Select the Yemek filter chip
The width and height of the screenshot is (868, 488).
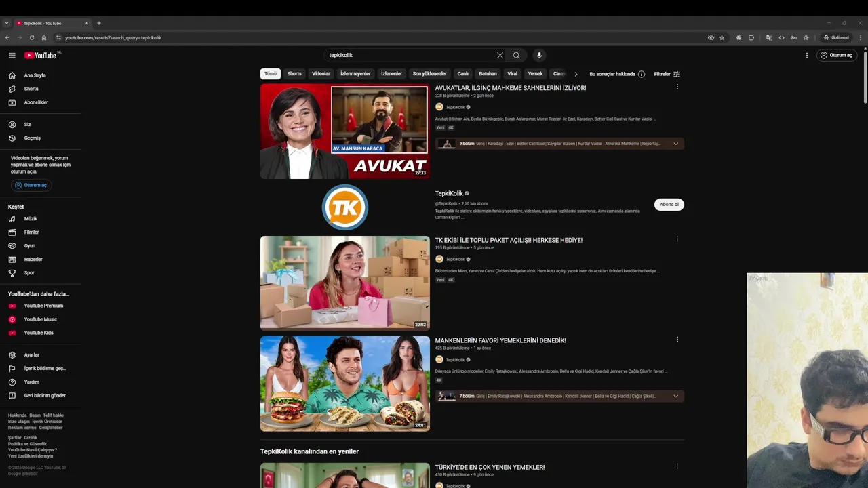(536, 74)
